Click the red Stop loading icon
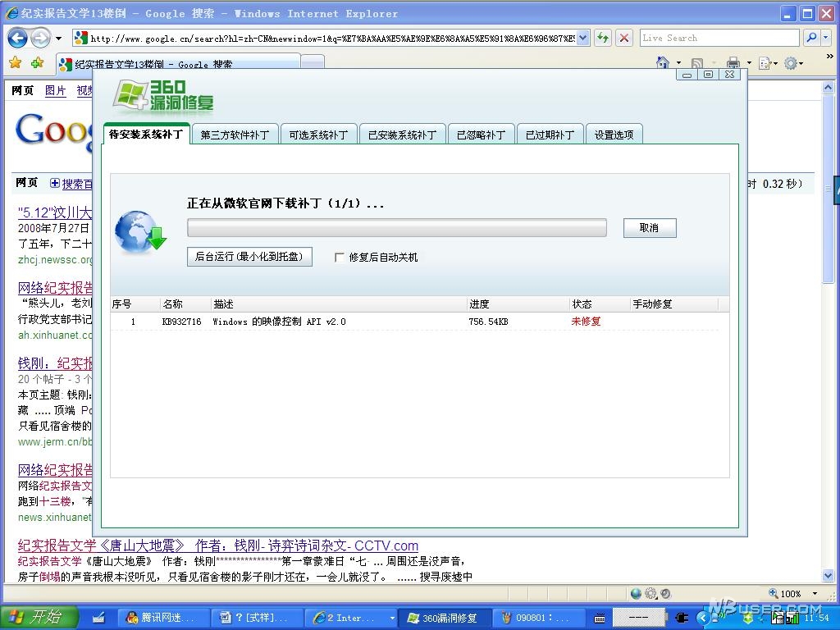 [x=624, y=38]
